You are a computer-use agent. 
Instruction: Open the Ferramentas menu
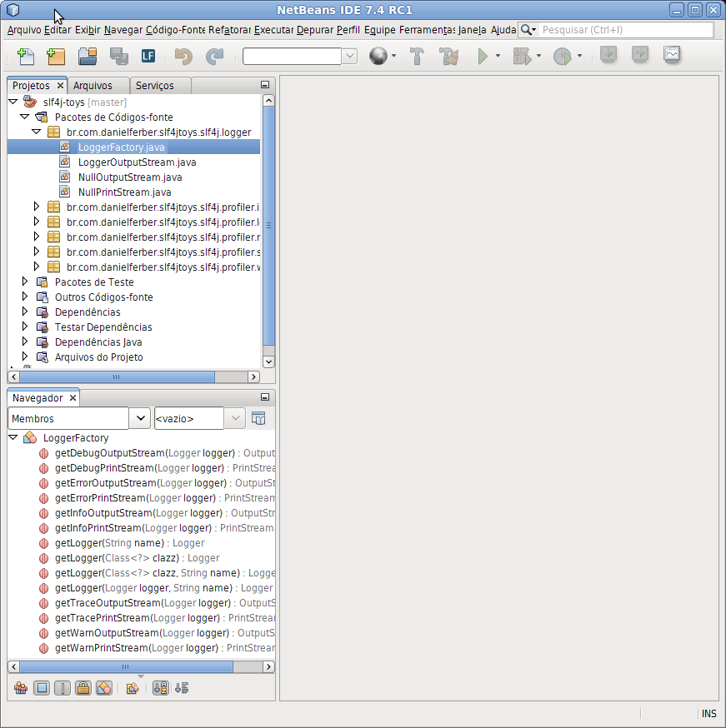pyautogui.click(x=427, y=30)
